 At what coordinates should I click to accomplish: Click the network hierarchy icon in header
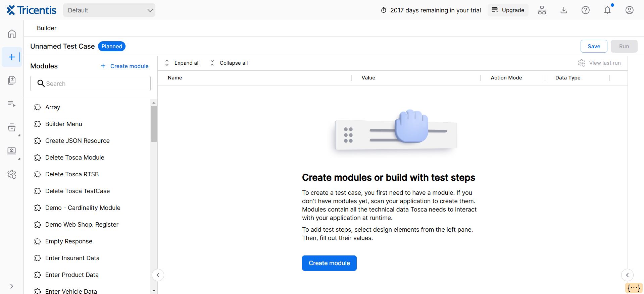coord(542,10)
